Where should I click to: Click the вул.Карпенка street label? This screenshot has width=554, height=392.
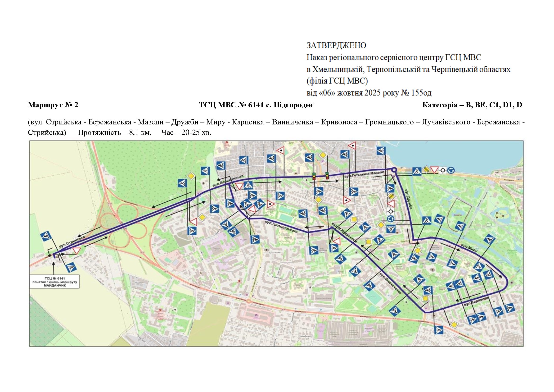476,301
